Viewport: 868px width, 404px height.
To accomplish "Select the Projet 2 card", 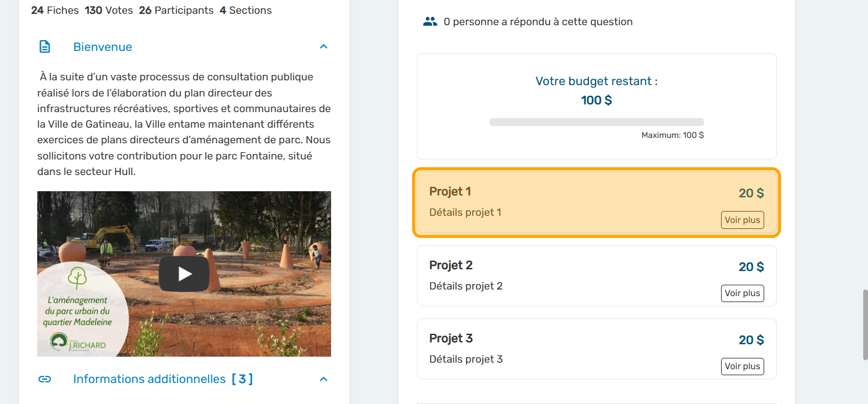I will [x=570, y=275].
